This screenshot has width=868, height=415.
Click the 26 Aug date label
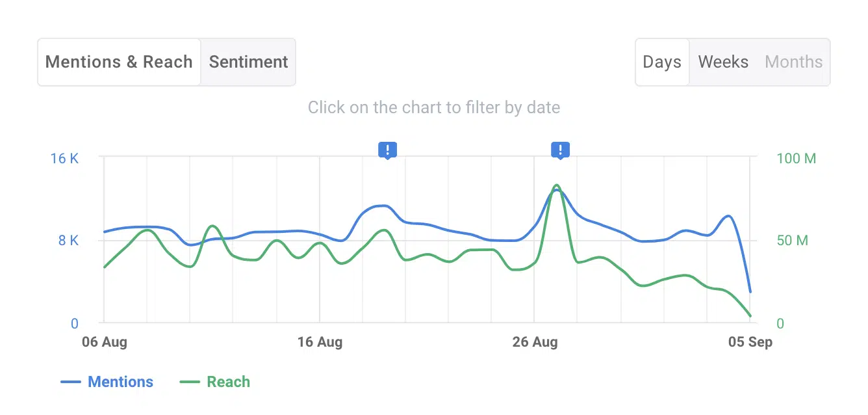pyautogui.click(x=535, y=342)
